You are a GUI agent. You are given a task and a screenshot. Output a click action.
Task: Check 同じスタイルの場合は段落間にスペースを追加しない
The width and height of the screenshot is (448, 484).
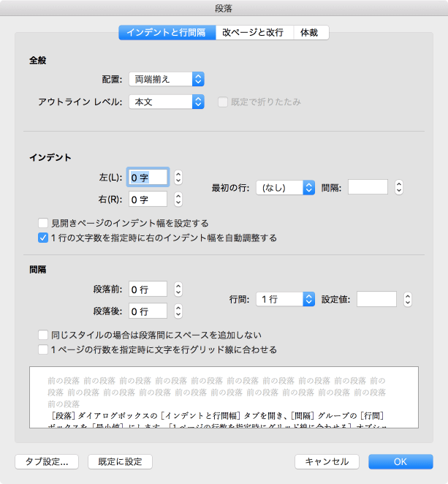43,335
